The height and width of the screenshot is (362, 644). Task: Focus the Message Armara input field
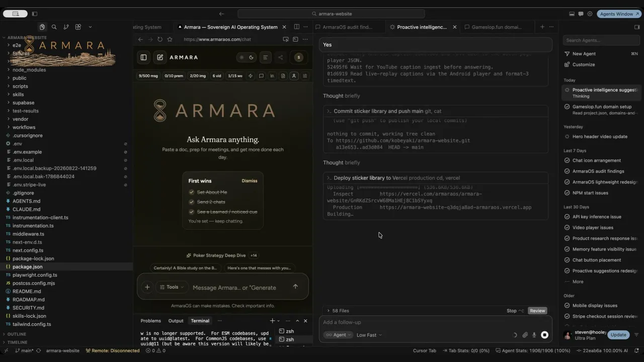234,288
